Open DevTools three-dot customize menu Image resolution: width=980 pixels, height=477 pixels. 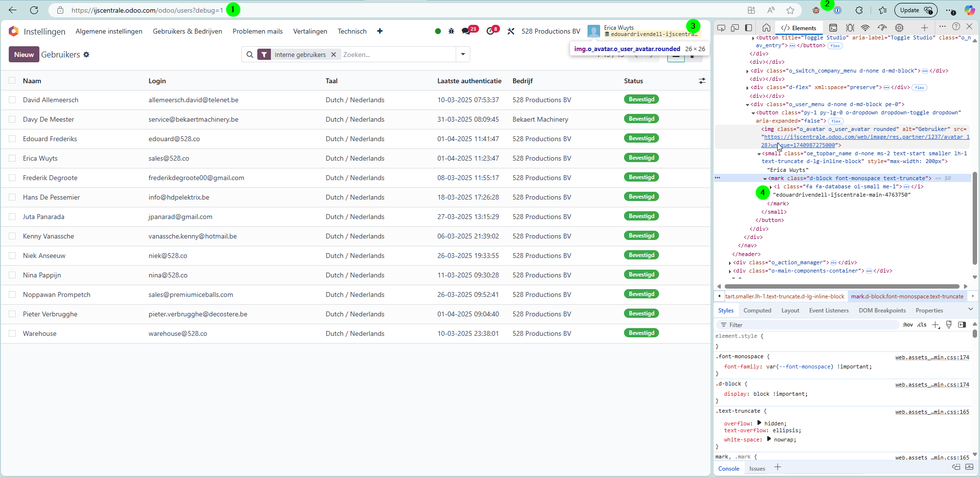click(x=943, y=27)
